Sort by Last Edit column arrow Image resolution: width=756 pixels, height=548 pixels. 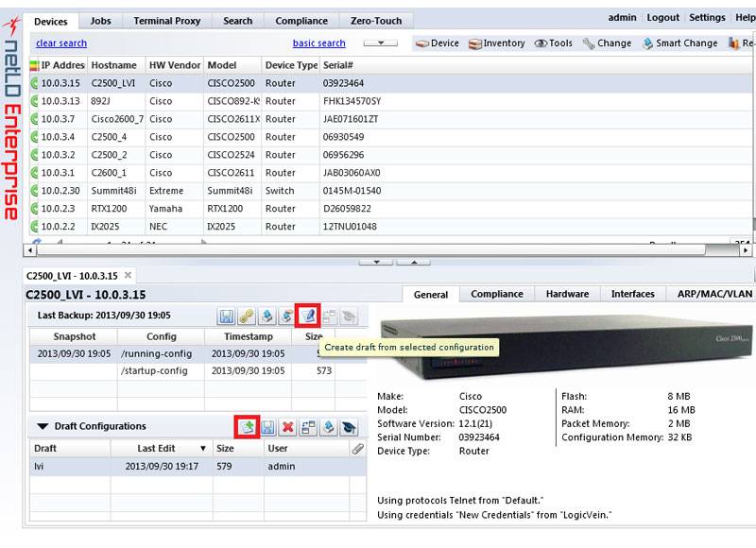202,449
